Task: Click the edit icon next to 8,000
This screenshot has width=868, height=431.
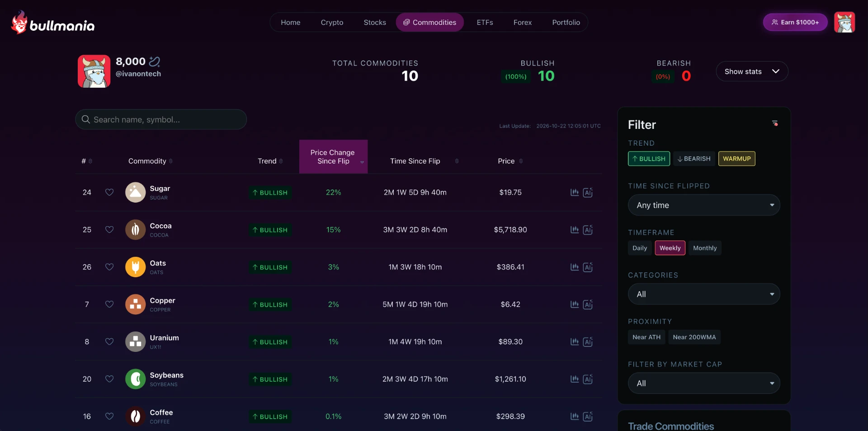Action: point(155,61)
